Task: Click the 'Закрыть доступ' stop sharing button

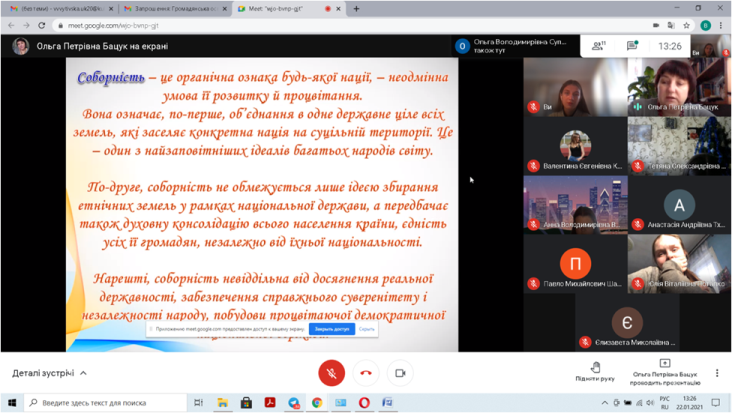Action: 331,329
